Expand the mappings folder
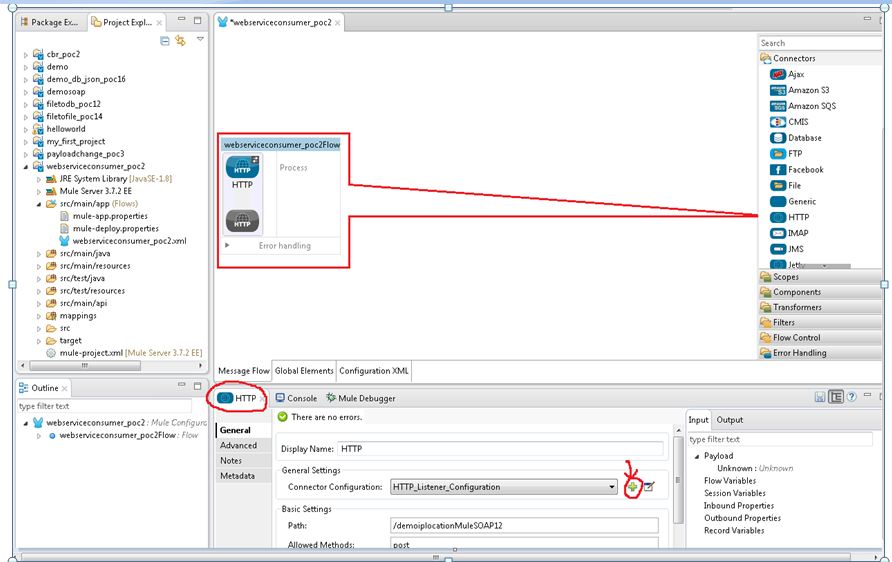The height and width of the screenshot is (562, 892). 39,316
